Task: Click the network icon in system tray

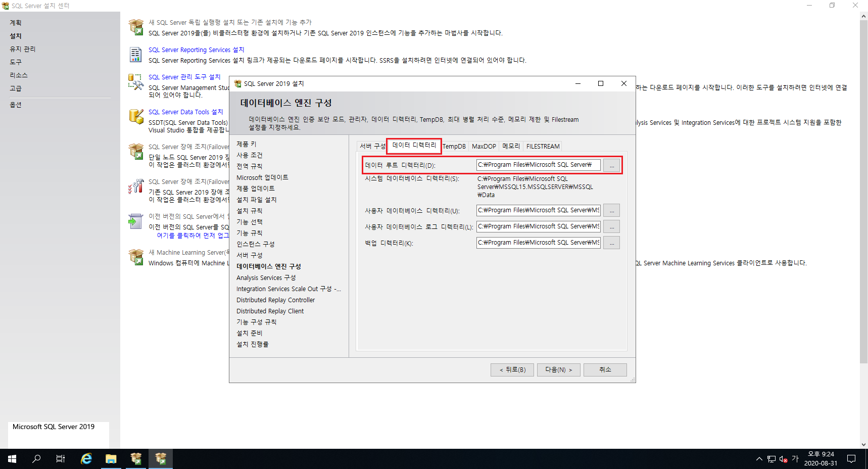Action: (x=771, y=459)
